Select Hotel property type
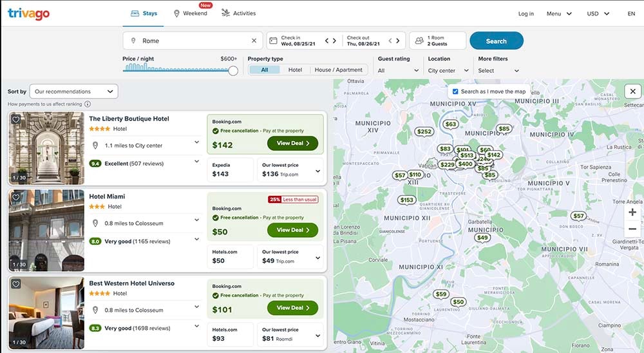644x353 pixels. (x=295, y=70)
